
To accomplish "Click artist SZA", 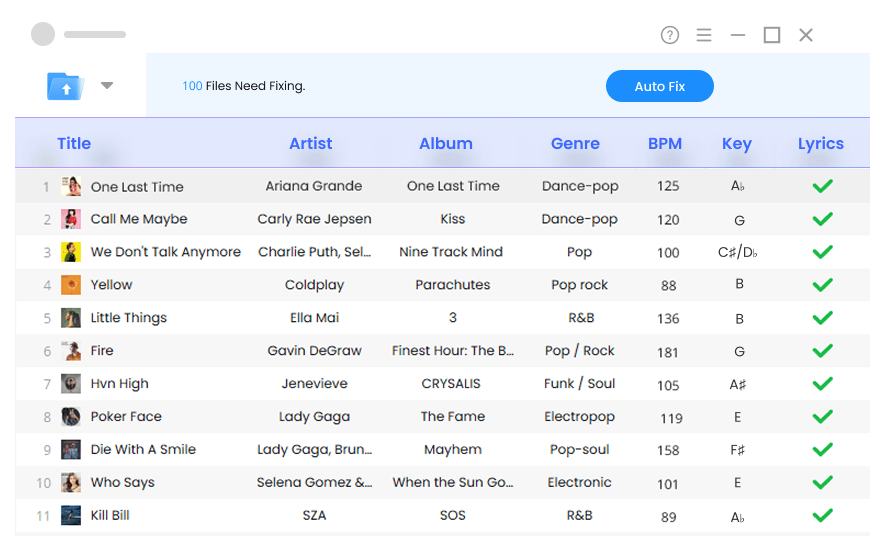I will click(x=314, y=516).
